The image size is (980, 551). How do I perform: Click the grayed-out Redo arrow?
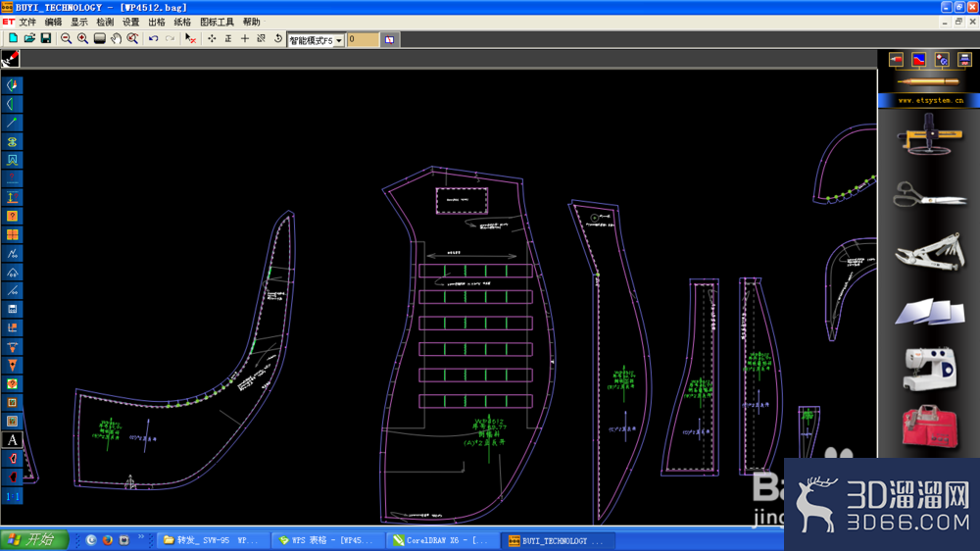[x=170, y=39]
